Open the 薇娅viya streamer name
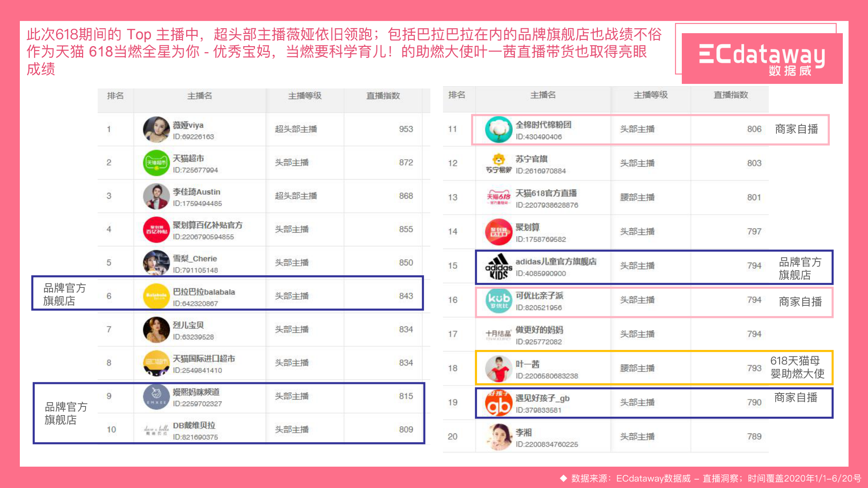The width and height of the screenshot is (868, 488). (x=188, y=125)
